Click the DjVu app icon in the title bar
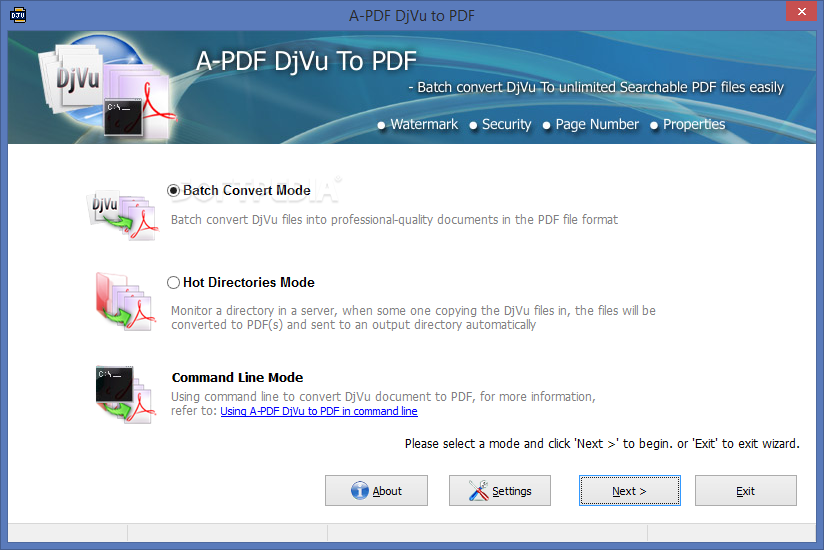824x550 pixels. (x=18, y=15)
